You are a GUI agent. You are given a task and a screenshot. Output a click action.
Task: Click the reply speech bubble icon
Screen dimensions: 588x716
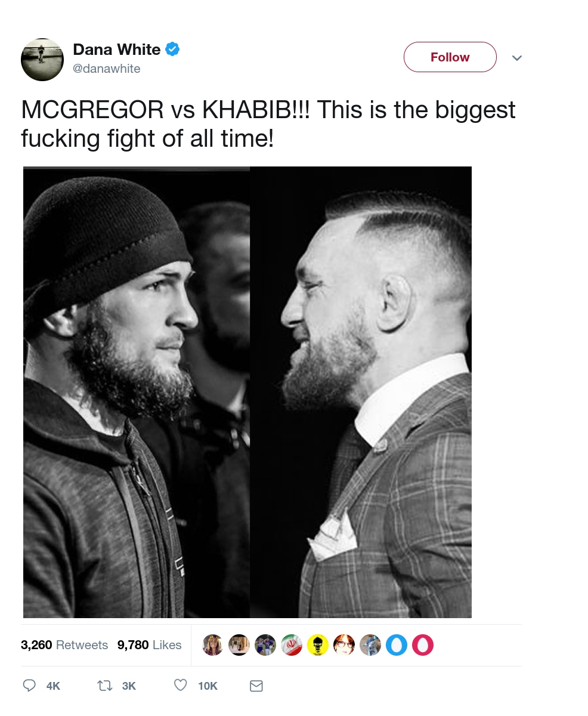coord(29,686)
